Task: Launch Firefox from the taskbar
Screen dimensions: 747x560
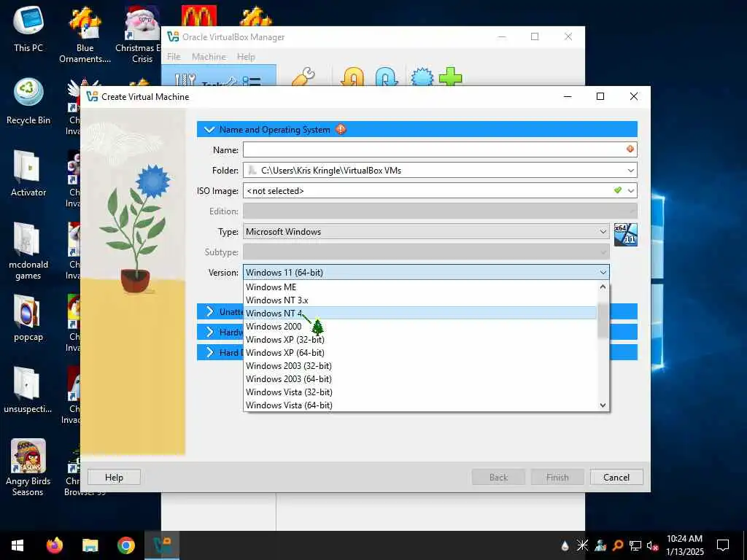Action: point(54,545)
